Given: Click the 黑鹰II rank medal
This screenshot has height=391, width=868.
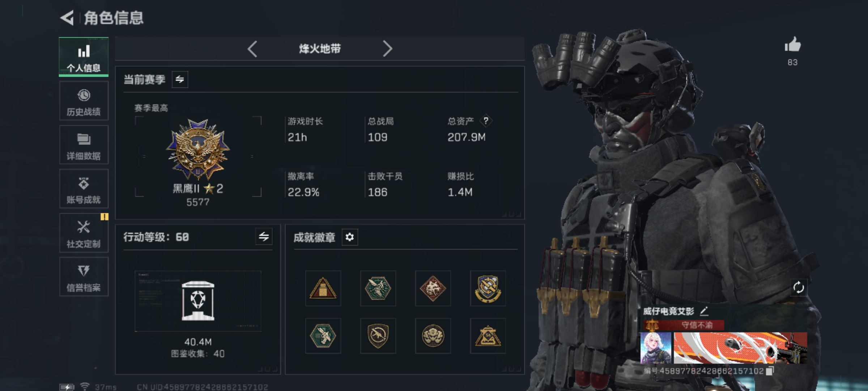Looking at the screenshot, I should 198,150.
